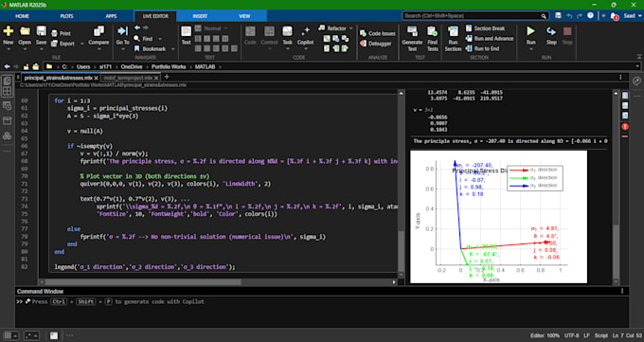Click the editor horizontal scrollbar
644x342 pixels.
click(x=143, y=282)
